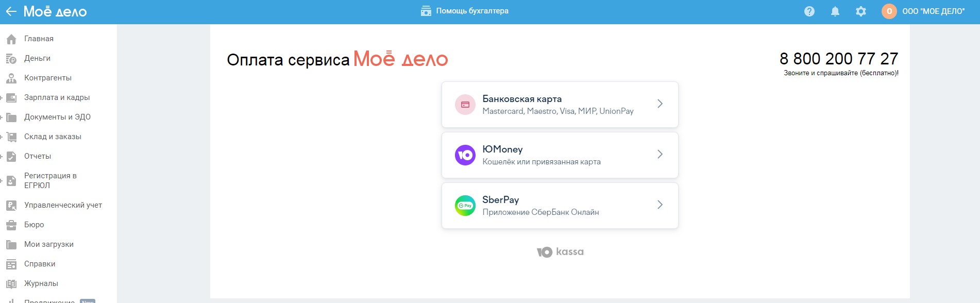Open the Бюро section
The width and height of the screenshot is (980, 303).
click(34, 225)
